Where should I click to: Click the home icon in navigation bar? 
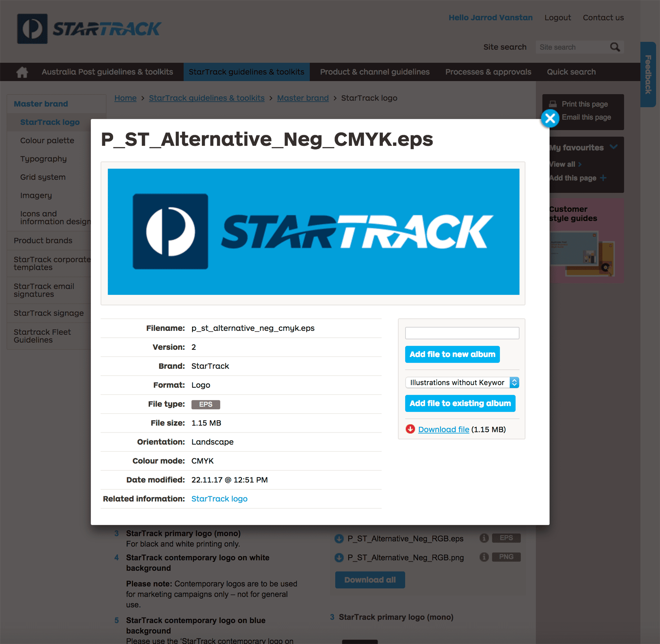(x=22, y=72)
